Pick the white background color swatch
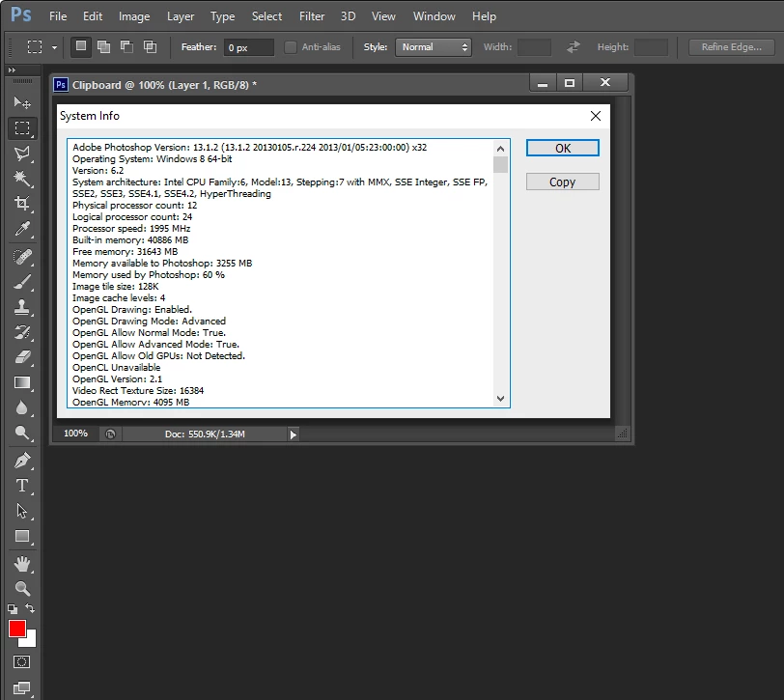This screenshot has width=784, height=700. (32, 641)
